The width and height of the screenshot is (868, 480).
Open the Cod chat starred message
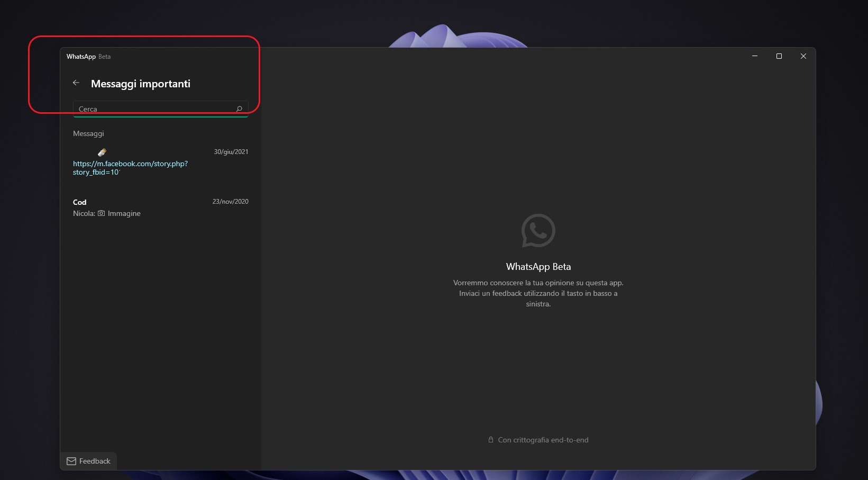pyautogui.click(x=160, y=207)
